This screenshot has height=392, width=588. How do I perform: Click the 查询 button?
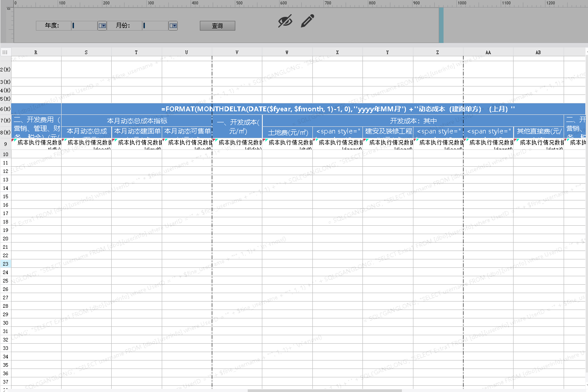point(217,26)
